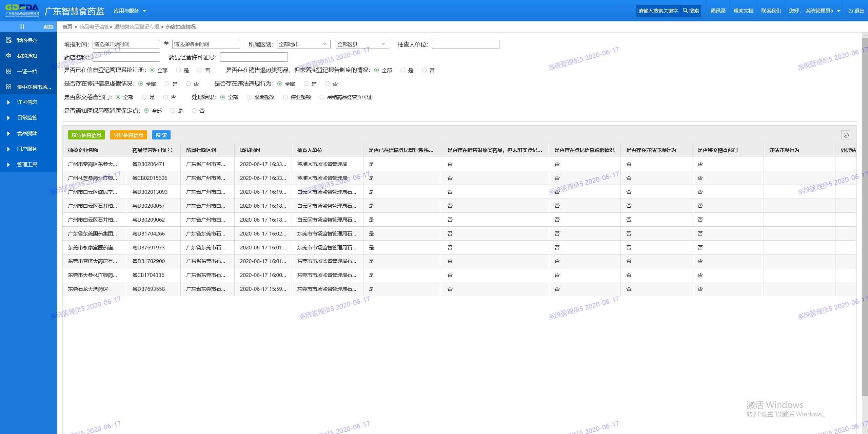Select 是 for 未落实登记报告制度的情况
The height and width of the screenshot is (434, 868).
tap(403, 70)
